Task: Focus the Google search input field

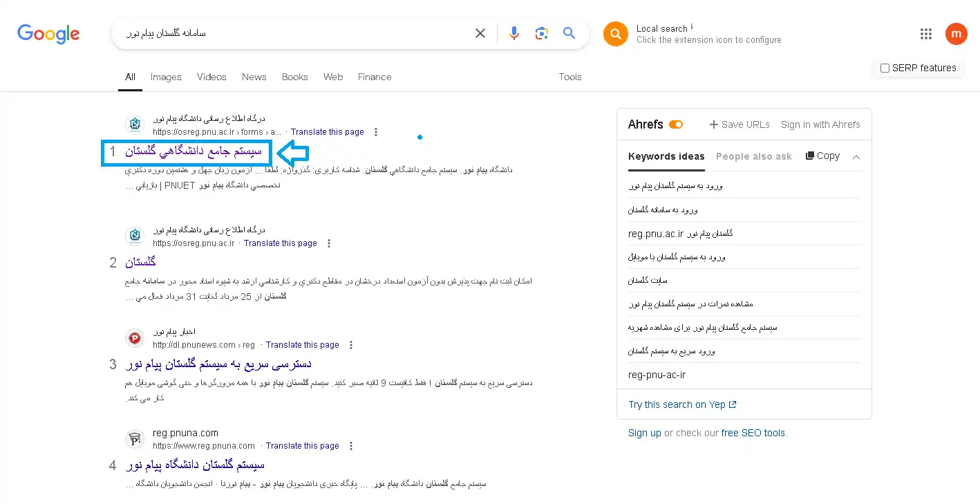Action: coord(297,33)
